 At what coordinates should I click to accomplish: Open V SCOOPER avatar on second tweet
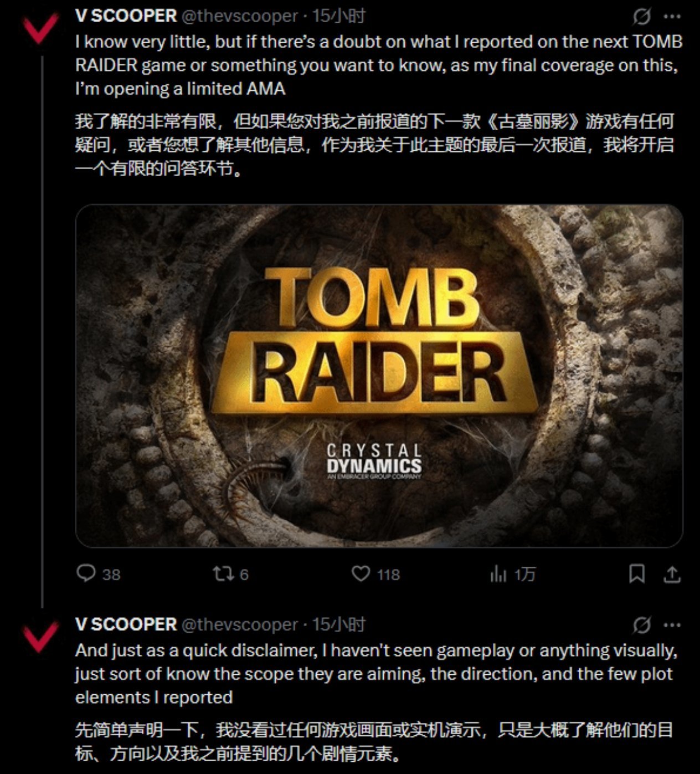(x=40, y=637)
